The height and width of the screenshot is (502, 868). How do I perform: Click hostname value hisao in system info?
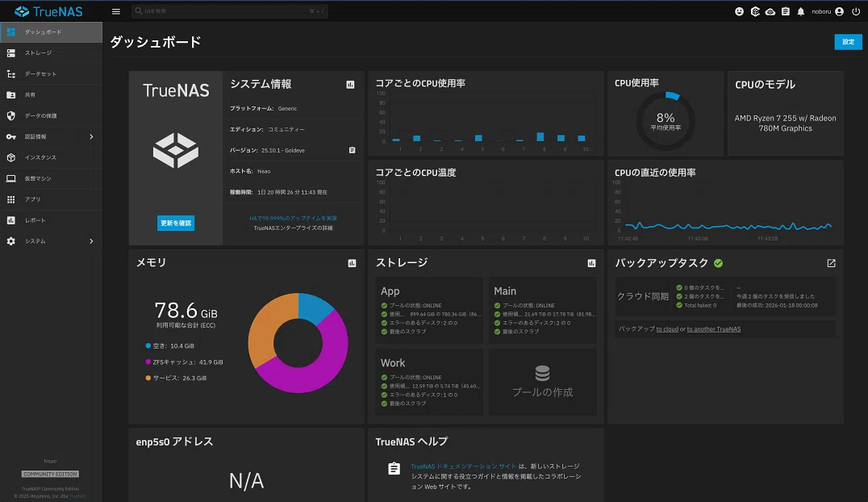point(264,171)
